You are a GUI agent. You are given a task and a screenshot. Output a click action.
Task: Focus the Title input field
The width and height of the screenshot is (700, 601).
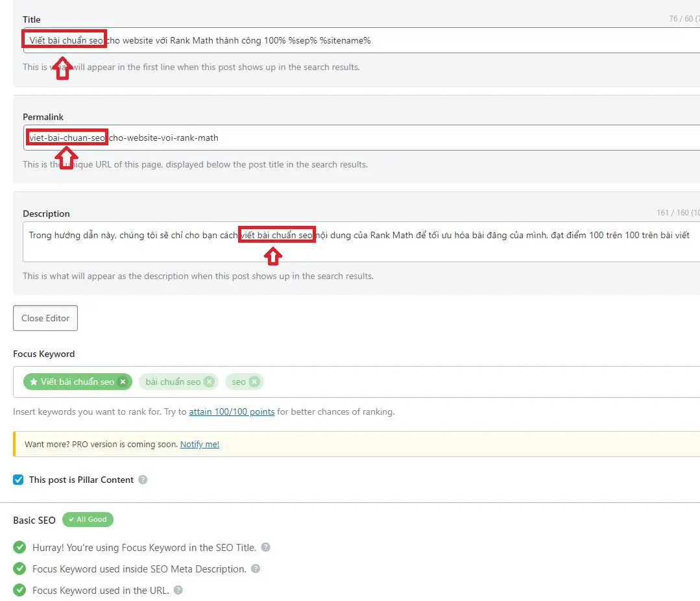pyautogui.click(x=361, y=40)
